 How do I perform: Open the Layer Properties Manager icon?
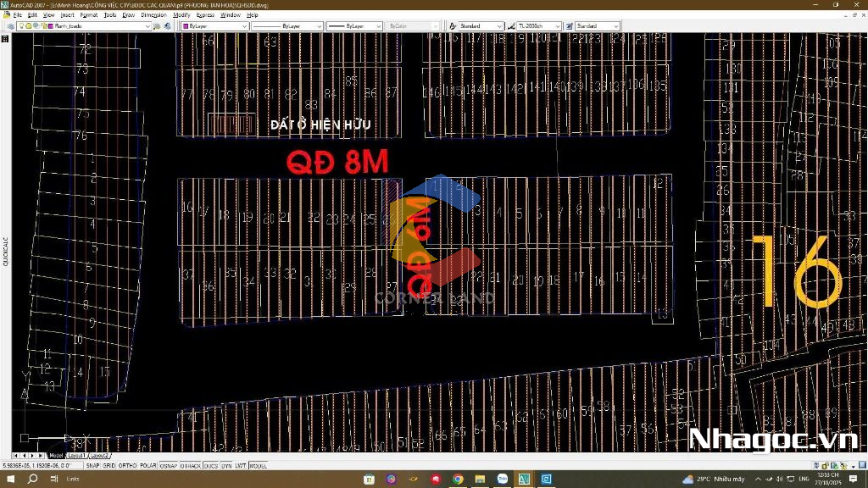click(x=10, y=26)
